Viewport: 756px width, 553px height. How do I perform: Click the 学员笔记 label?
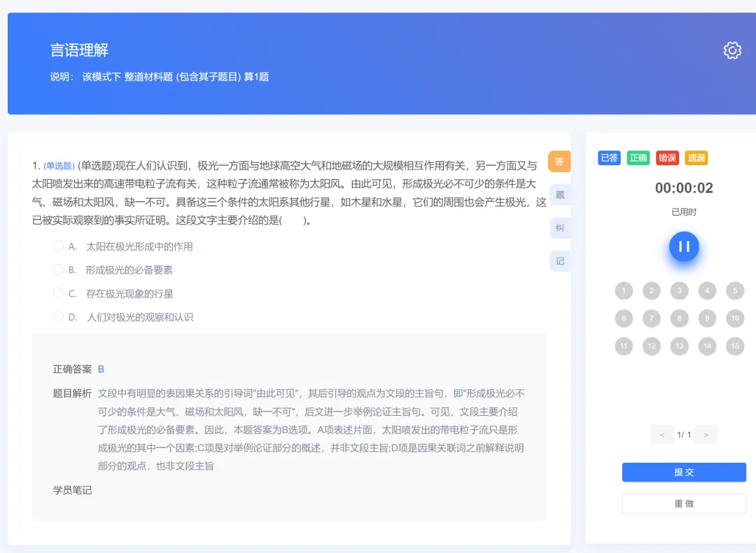pyautogui.click(x=72, y=490)
